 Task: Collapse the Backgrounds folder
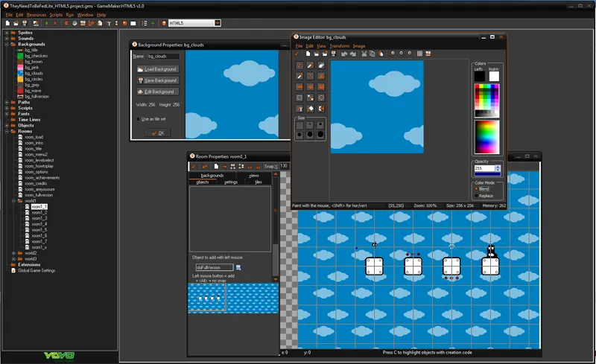(x=7, y=45)
